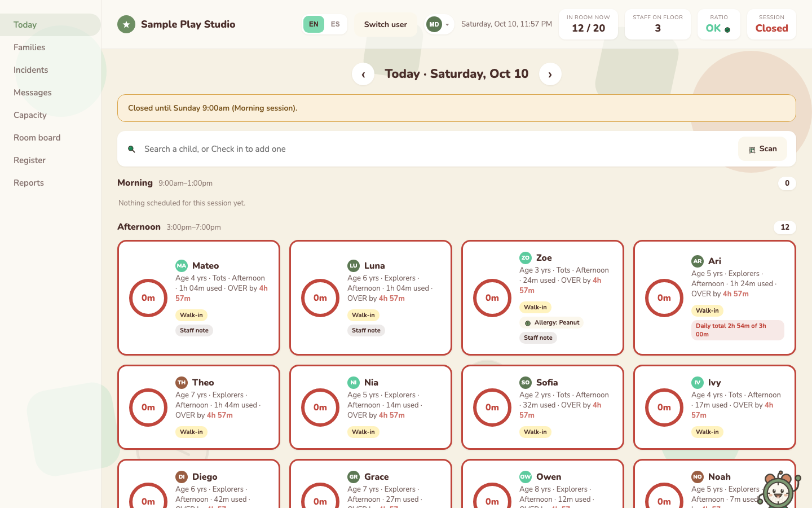Click the Session Closed status card
This screenshot has width=812, height=508.
tap(771, 24)
